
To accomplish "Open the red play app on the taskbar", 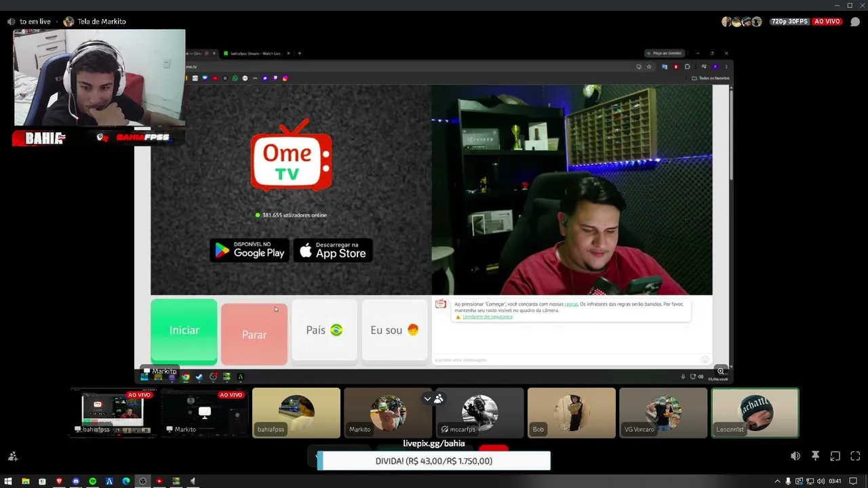I will (159, 481).
